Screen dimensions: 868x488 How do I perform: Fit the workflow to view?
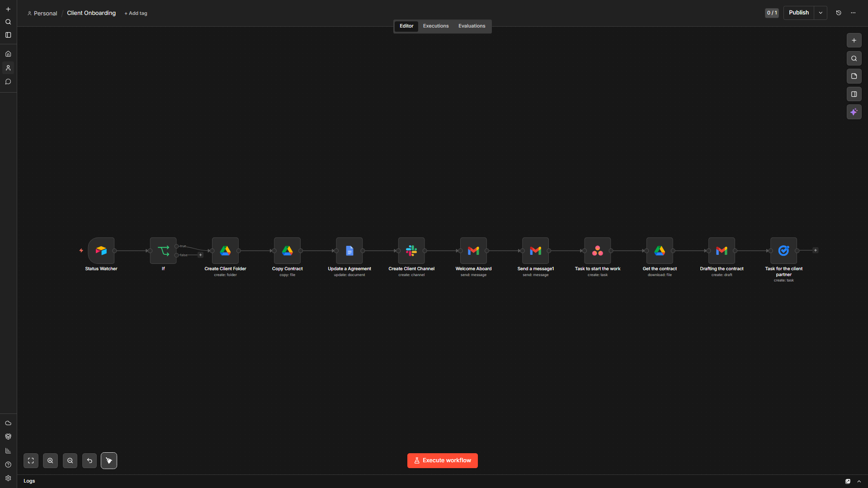tap(31, 461)
